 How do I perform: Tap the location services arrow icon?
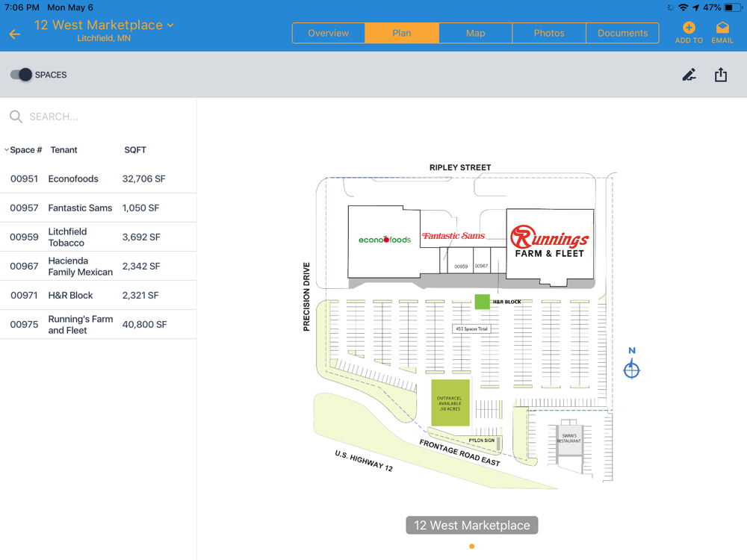point(696,7)
